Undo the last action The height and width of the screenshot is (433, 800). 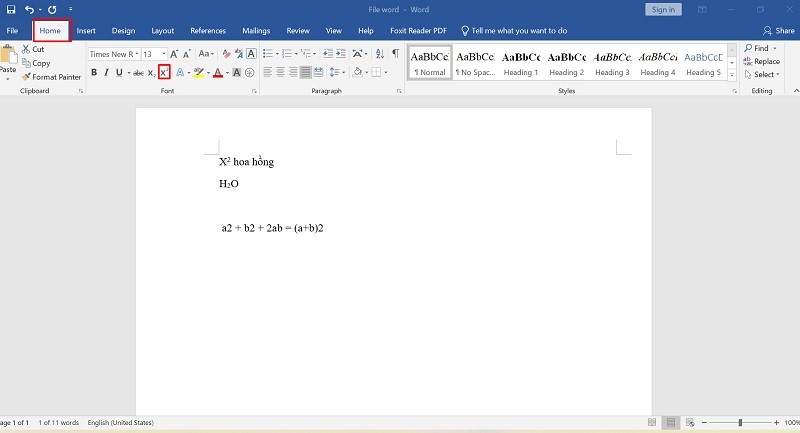[x=30, y=9]
